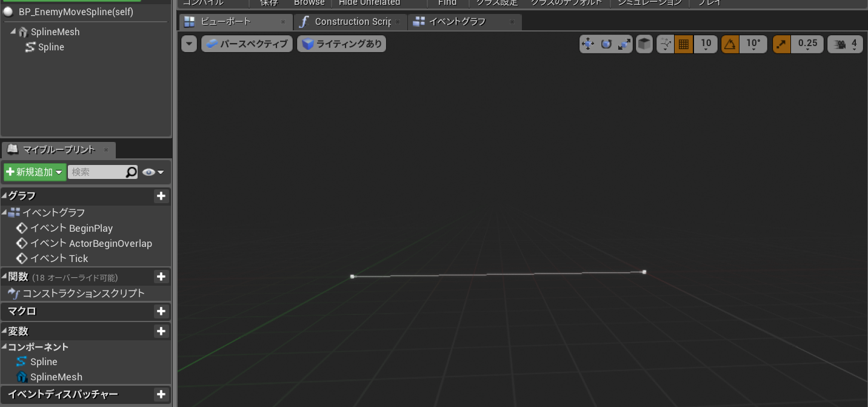The image size is (868, 407).
Task: Select the rotate transform tool
Action: point(606,44)
